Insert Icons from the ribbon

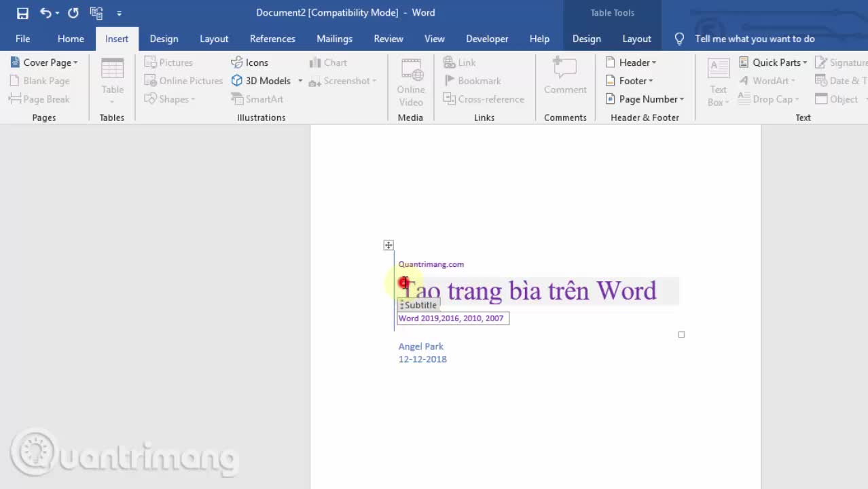pyautogui.click(x=249, y=62)
